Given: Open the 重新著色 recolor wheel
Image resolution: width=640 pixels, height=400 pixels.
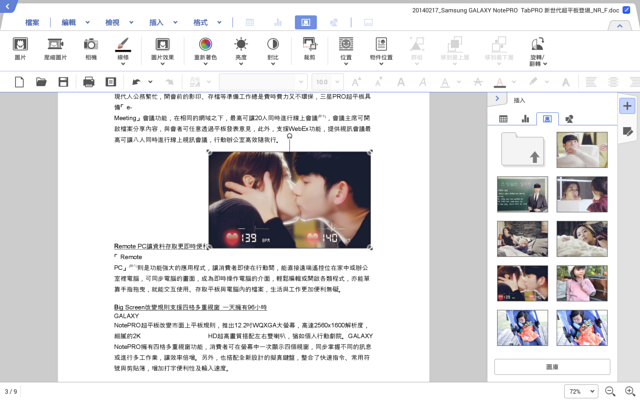Looking at the screenshot, I should (205, 51).
